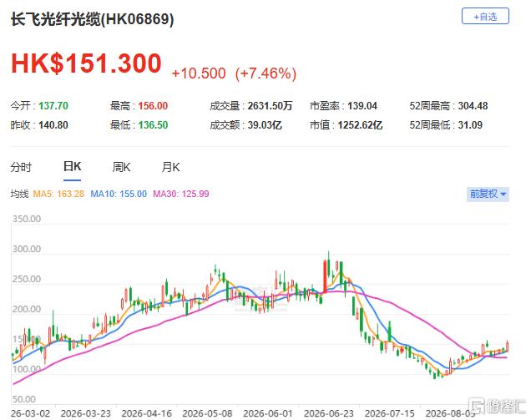Open the 月K monthly chart tab
Screen dimensions: 531x420
(170, 167)
